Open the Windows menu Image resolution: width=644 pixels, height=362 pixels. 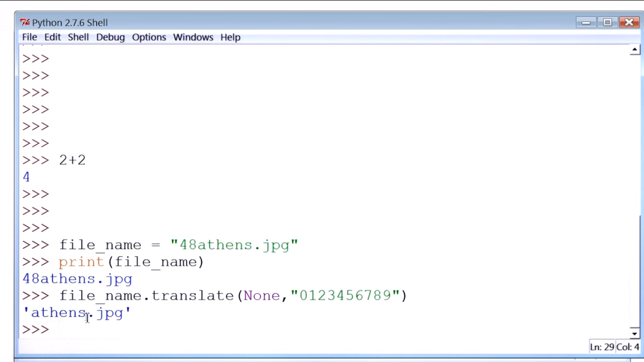tap(193, 37)
